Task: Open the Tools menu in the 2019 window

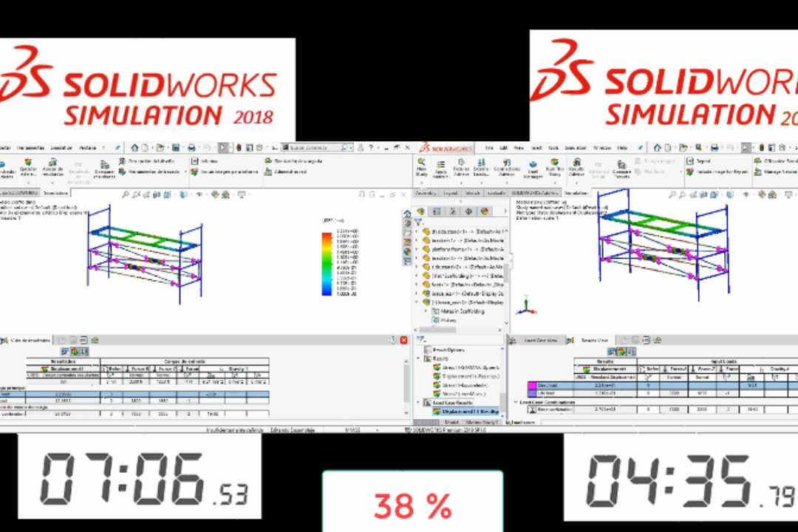Action: pyautogui.click(x=553, y=148)
